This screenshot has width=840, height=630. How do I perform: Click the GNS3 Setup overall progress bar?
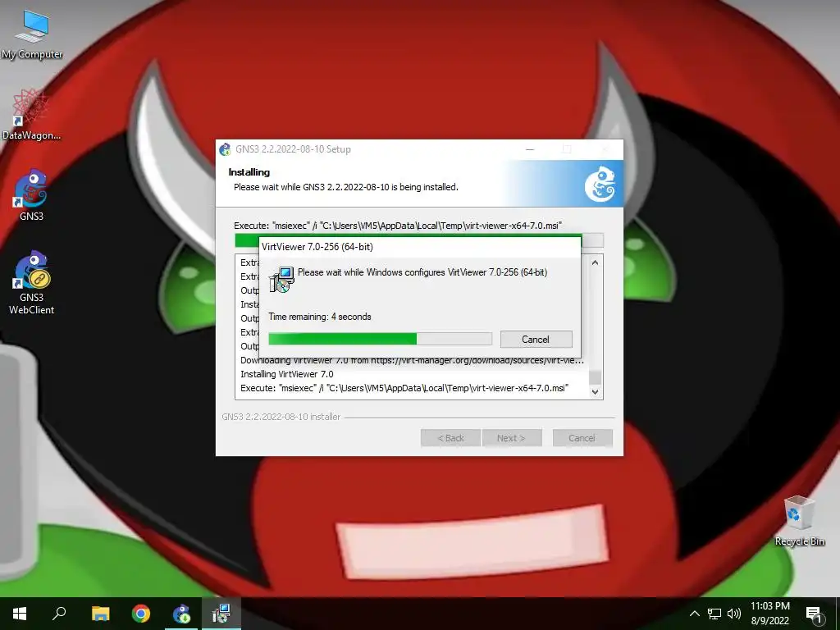[419, 240]
